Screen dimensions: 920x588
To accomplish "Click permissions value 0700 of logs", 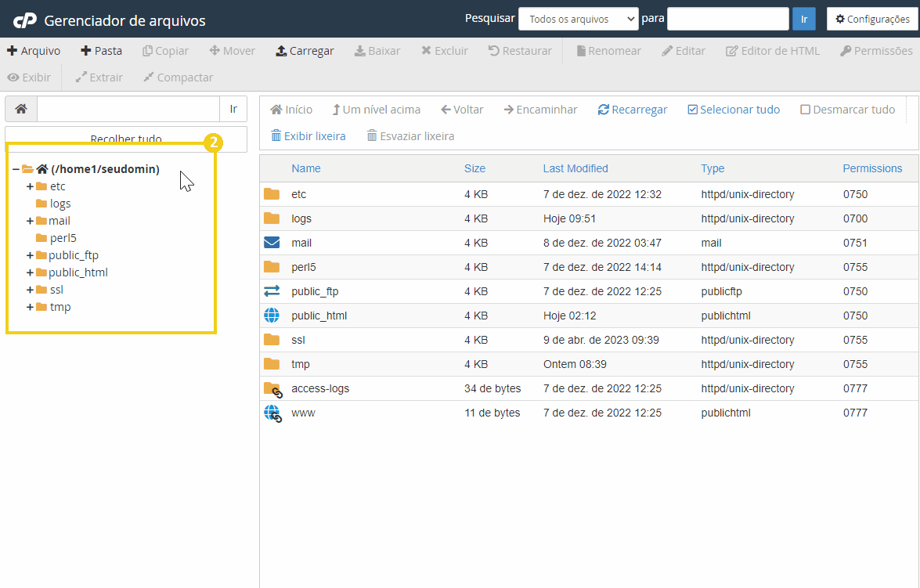I will point(855,218).
